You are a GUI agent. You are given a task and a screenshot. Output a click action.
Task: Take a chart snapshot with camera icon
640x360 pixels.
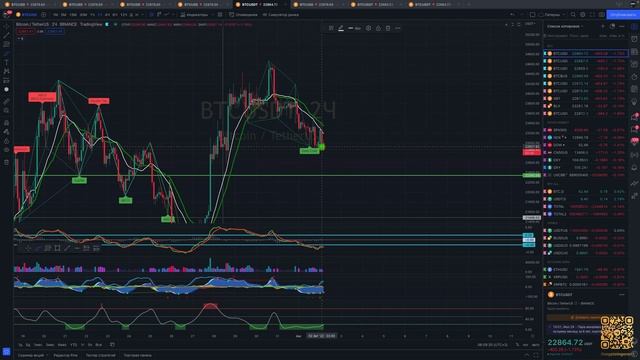[602, 15]
